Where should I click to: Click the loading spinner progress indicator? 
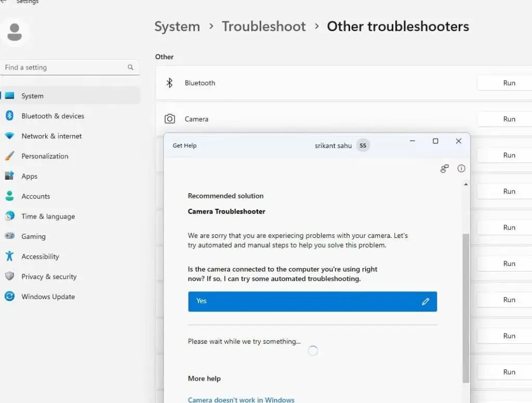click(x=313, y=351)
